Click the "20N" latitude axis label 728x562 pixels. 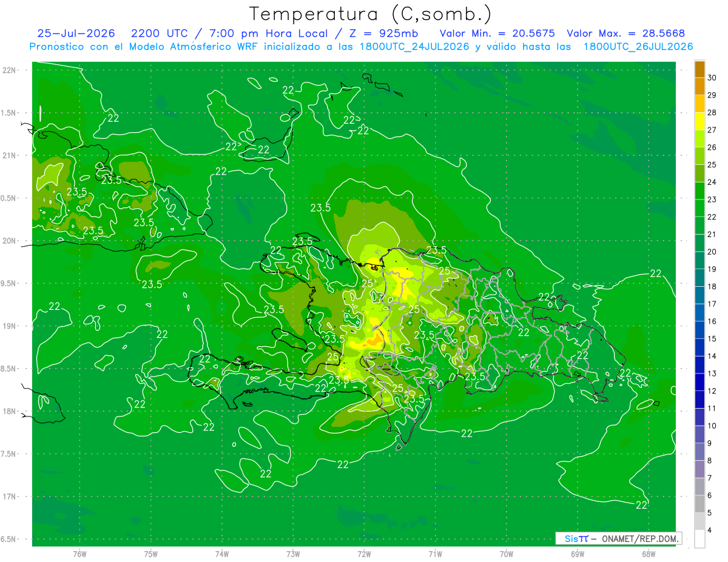point(10,241)
